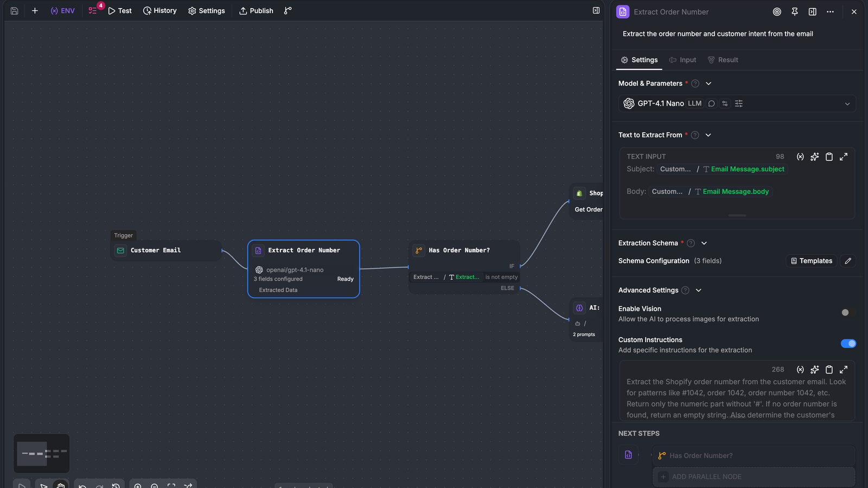Click the Publish button

[x=256, y=11]
